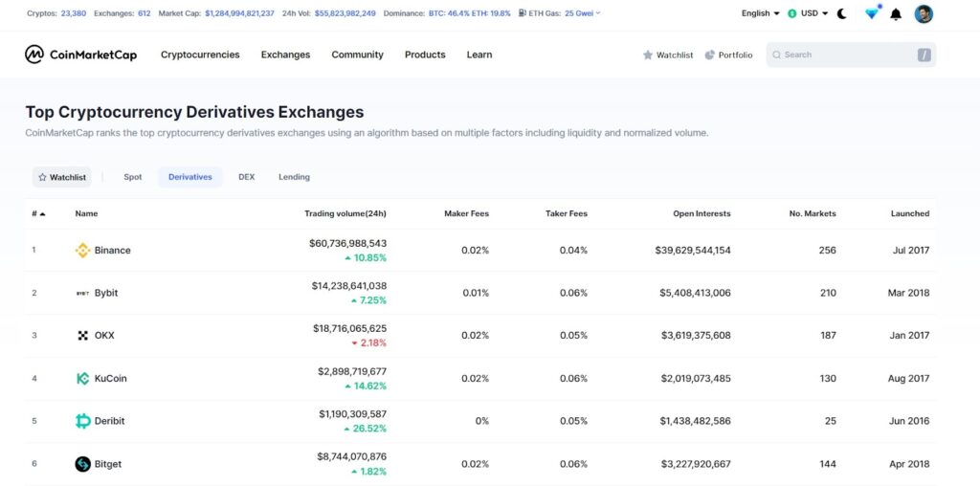Open Portfolio pie icon in header
980x486 pixels.
(x=709, y=55)
